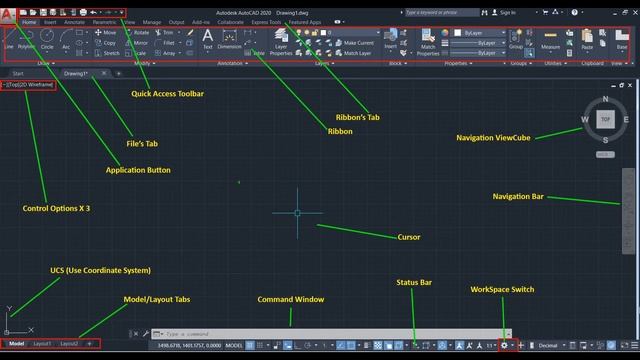Switch to the Insert ribbon tab
The image size is (640, 360).
pyautogui.click(x=50, y=22)
